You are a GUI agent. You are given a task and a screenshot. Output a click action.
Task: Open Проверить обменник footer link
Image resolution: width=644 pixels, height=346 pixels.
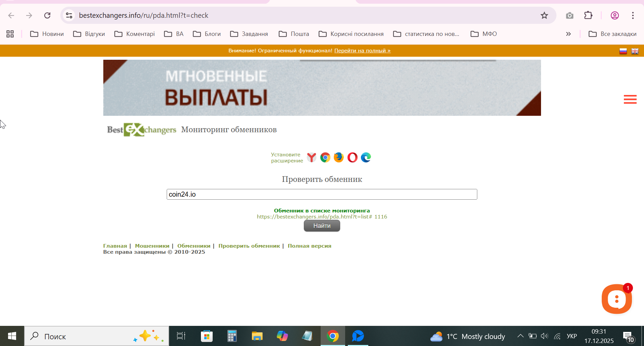(x=249, y=246)
